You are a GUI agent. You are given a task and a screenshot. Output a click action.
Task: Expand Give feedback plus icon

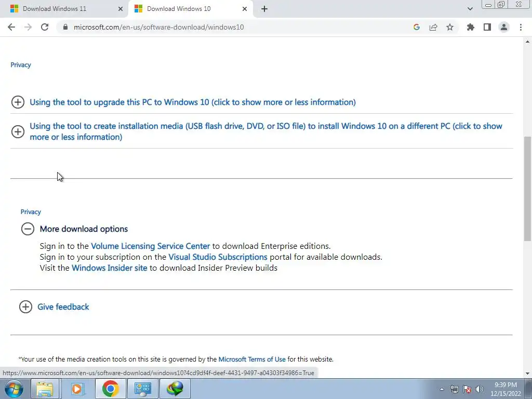point(25,307)
